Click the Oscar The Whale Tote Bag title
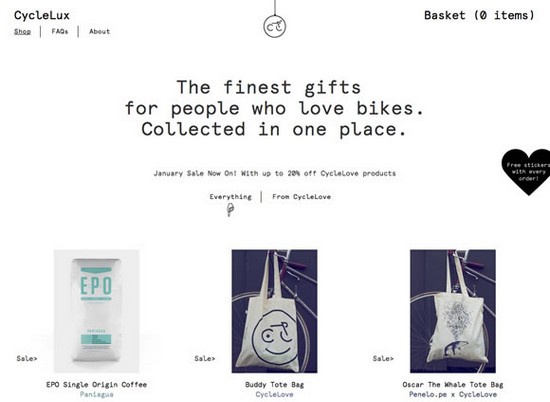Image resolution: width=550 pixels, height=402 pixels. click(x=453, y=385)
